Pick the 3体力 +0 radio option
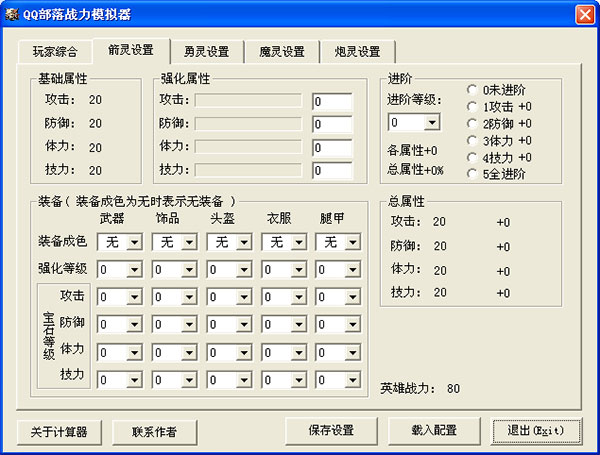 [x=499, y=141]
